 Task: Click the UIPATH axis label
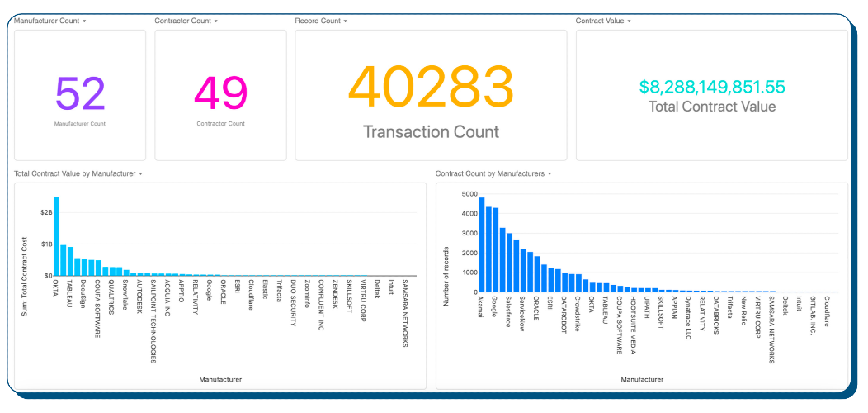647,306
